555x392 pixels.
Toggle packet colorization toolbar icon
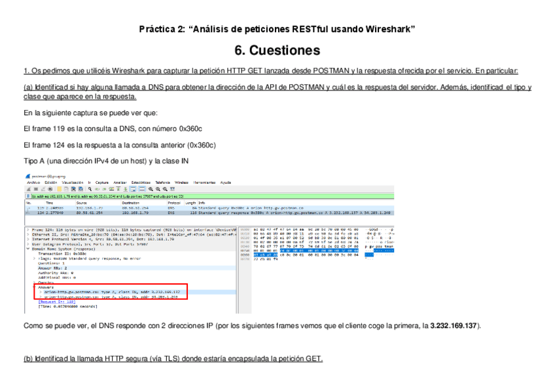point(142,189)
